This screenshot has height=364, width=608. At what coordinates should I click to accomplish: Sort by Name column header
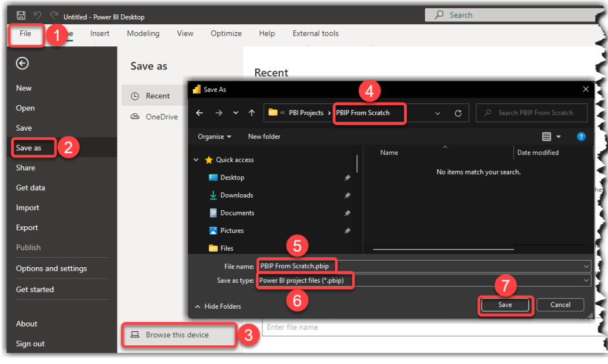pos(389,153)
